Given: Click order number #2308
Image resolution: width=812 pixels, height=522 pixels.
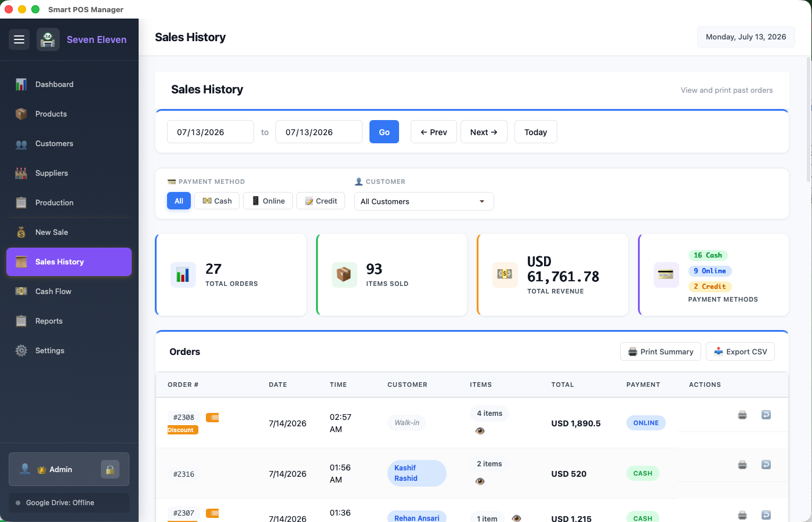Looking at the screenshot, I should pos(184,417).
